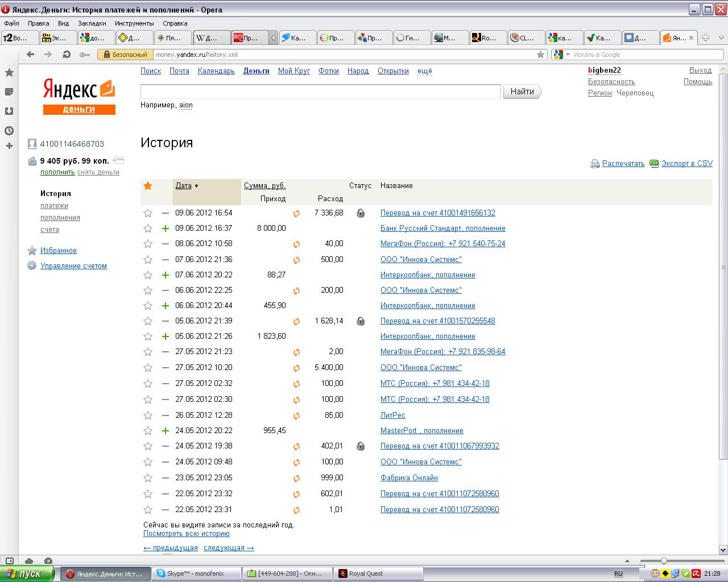Click in the Yandex search field

[x=321, y=92]
